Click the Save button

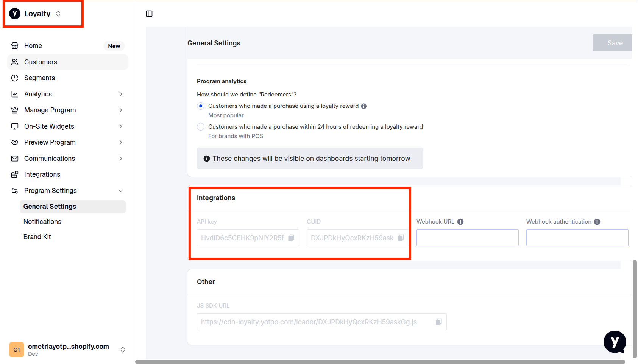point(612,43)
